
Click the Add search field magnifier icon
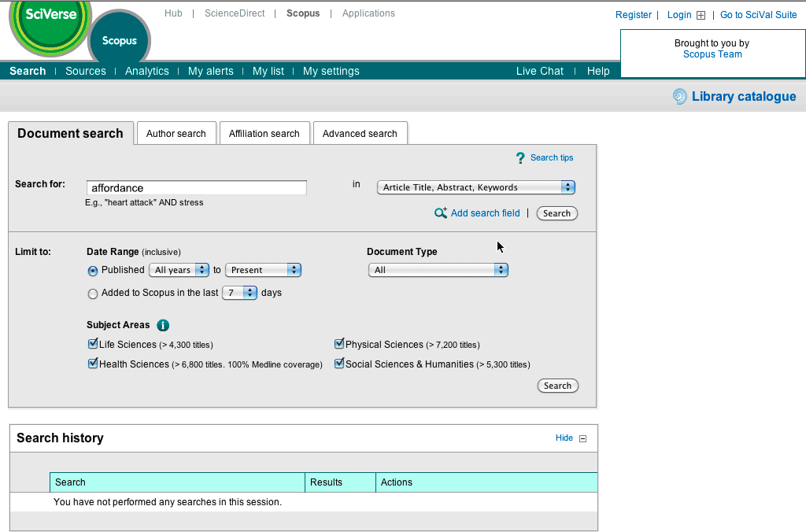(x=441, y=213)
